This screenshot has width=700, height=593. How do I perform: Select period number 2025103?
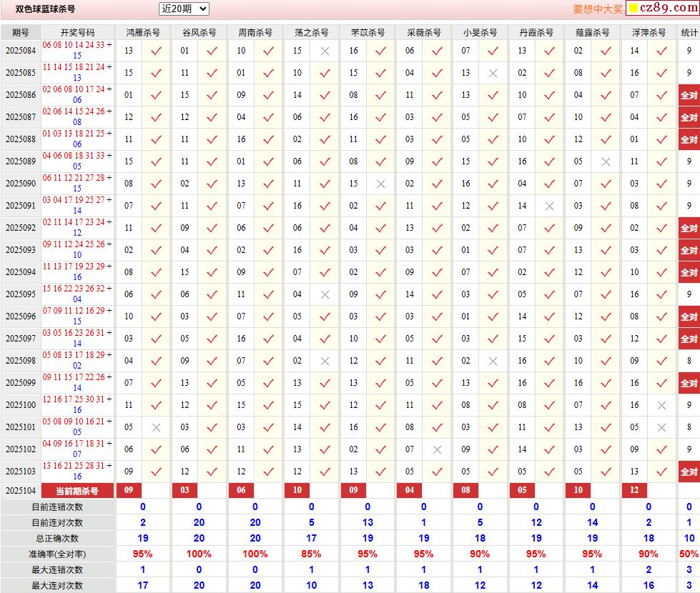(x=21, y=472)
